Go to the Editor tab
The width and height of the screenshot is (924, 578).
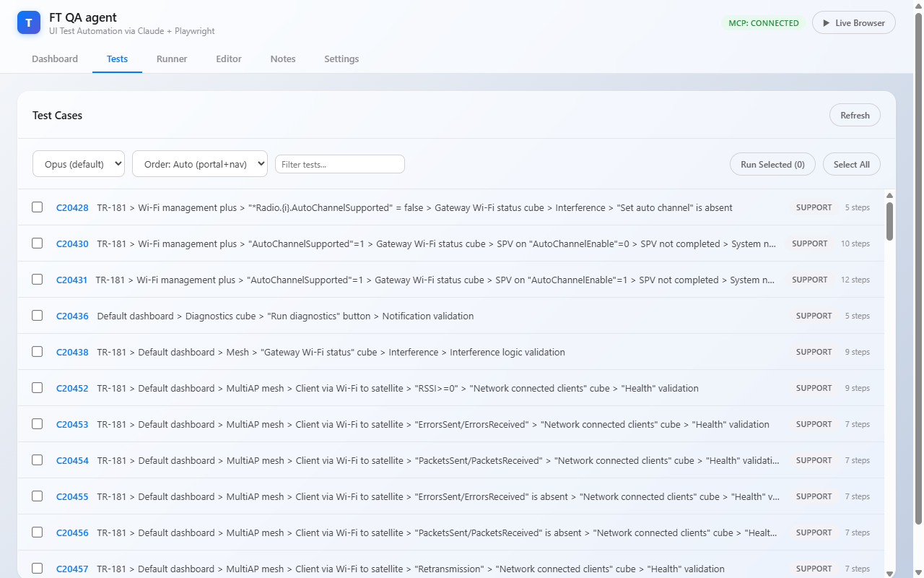229,59
